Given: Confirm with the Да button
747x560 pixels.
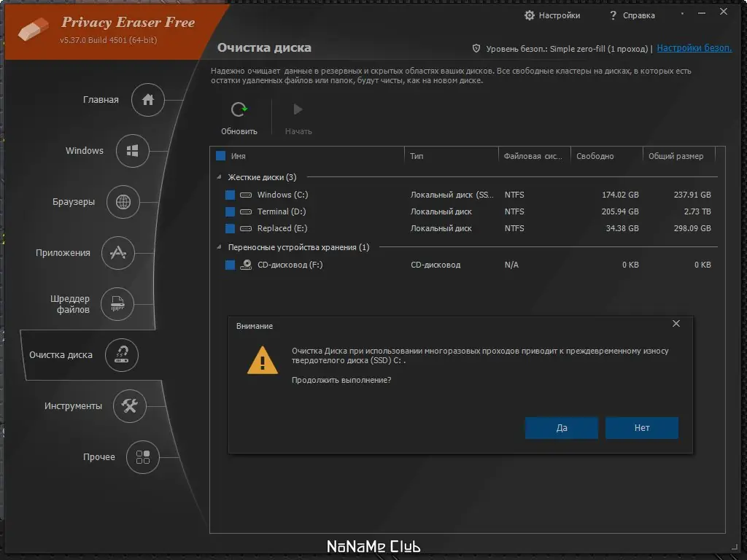Looking at the screenshot, I should coord(562,427).
